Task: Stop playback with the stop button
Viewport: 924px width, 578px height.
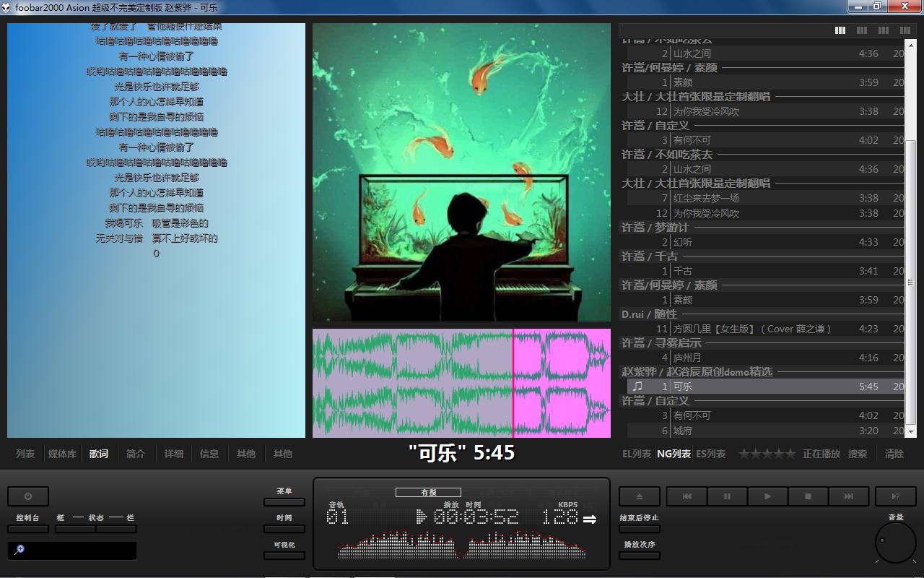Action: (808, 496)
